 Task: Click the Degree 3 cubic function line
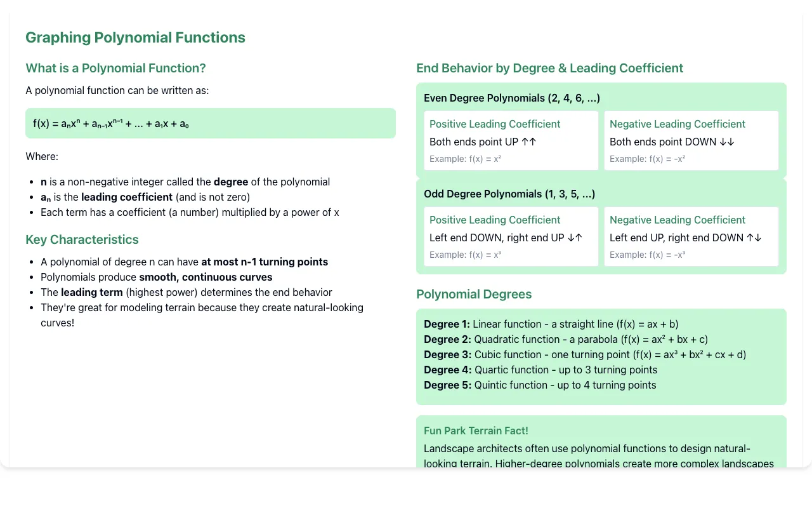click(585, 354)
